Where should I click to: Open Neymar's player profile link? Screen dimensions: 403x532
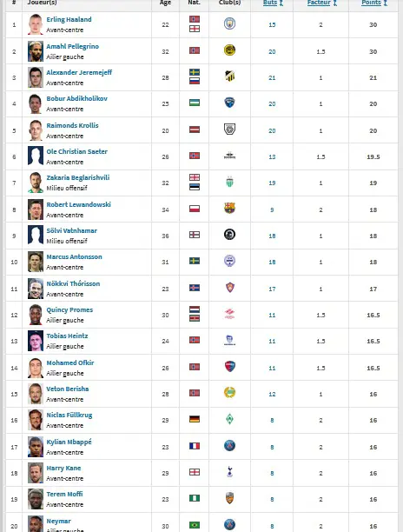pyautogui.click(x=59, y=521)
